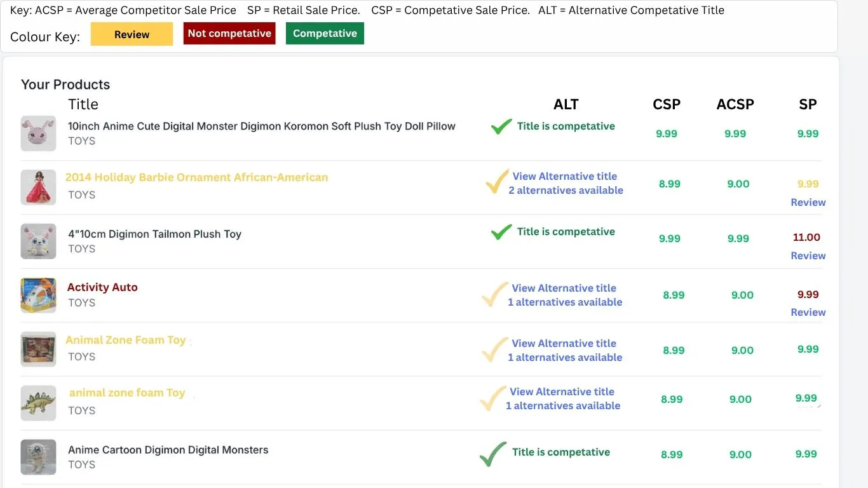Click the green checkmark for Tailmon Plush Toy row
The height and width of the screenshot is (488, 868).
coord(501,232)
